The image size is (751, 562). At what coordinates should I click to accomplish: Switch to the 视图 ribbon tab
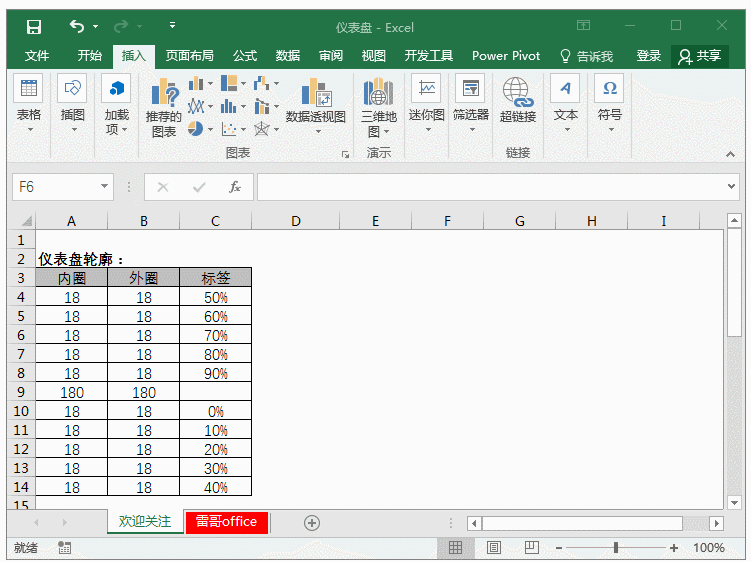coord(374,56)
